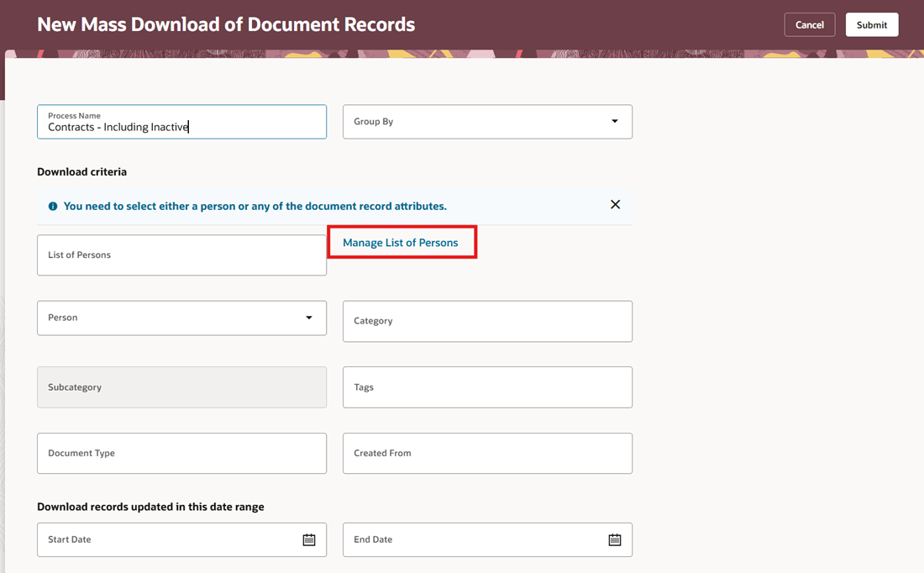This screenshot has height=573, width=924.
Task: Open the Start Date calendar picker
Action: pos(309,539)
